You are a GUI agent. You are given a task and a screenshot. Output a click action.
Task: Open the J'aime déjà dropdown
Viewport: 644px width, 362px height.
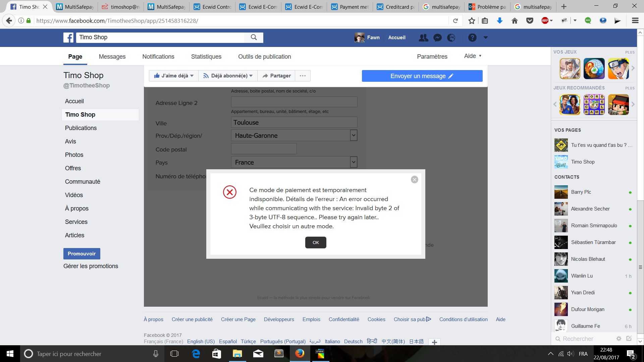pyautogui.click(x=174, y=76)
